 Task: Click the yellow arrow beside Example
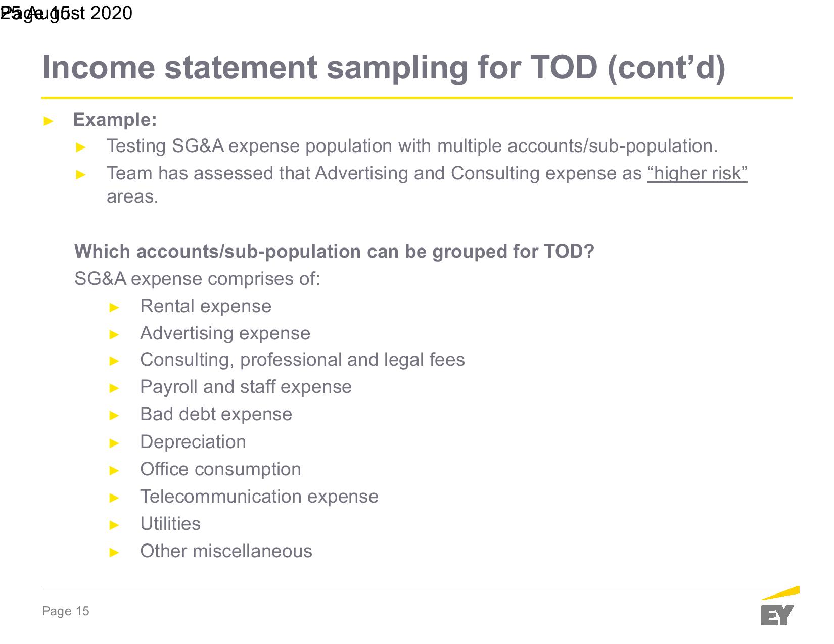pos(49,121)
